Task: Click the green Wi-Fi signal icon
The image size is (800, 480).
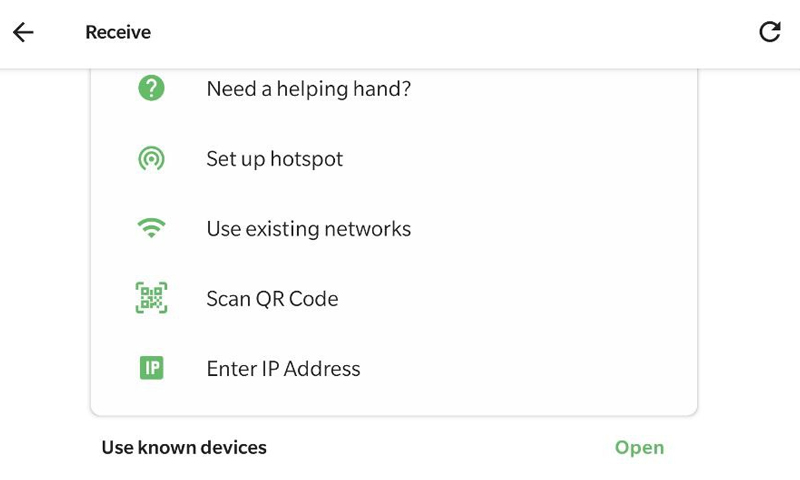Action: click(151, 229)
